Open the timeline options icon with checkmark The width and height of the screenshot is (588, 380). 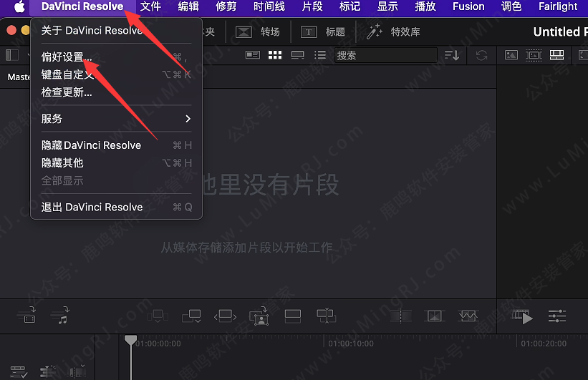(19, 371)
